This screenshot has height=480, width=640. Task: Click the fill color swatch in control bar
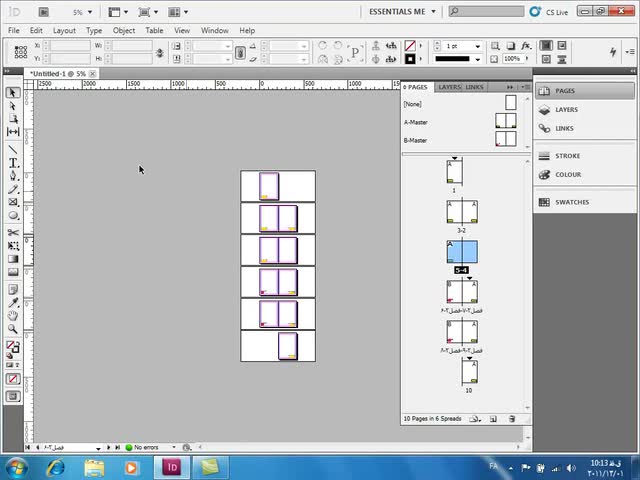[x=410, y=46]
